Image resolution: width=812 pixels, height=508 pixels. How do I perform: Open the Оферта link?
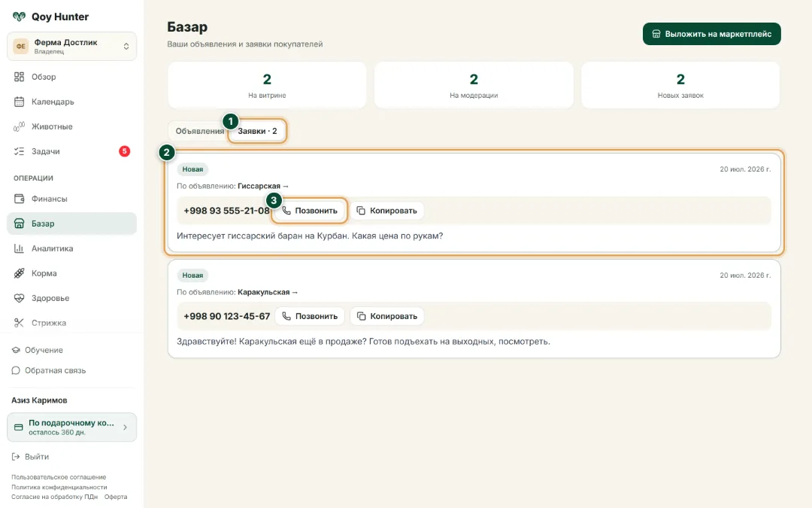116,497
